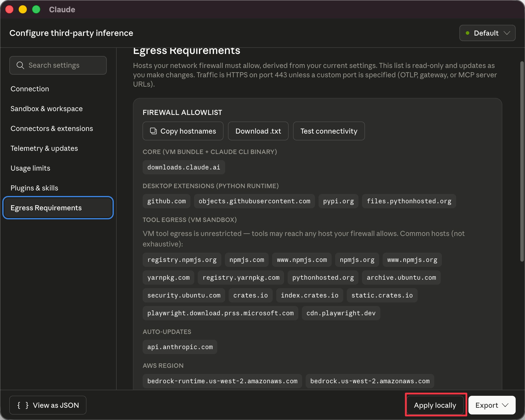Screen dimensions: 525x420
Task: Open the Connection settings section
Action: tap(30, 89)
